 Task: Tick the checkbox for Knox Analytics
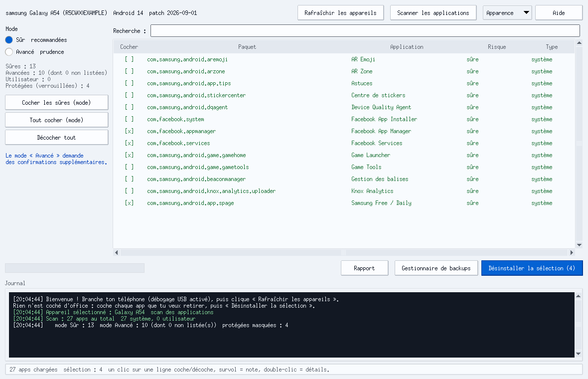point(129,191)
